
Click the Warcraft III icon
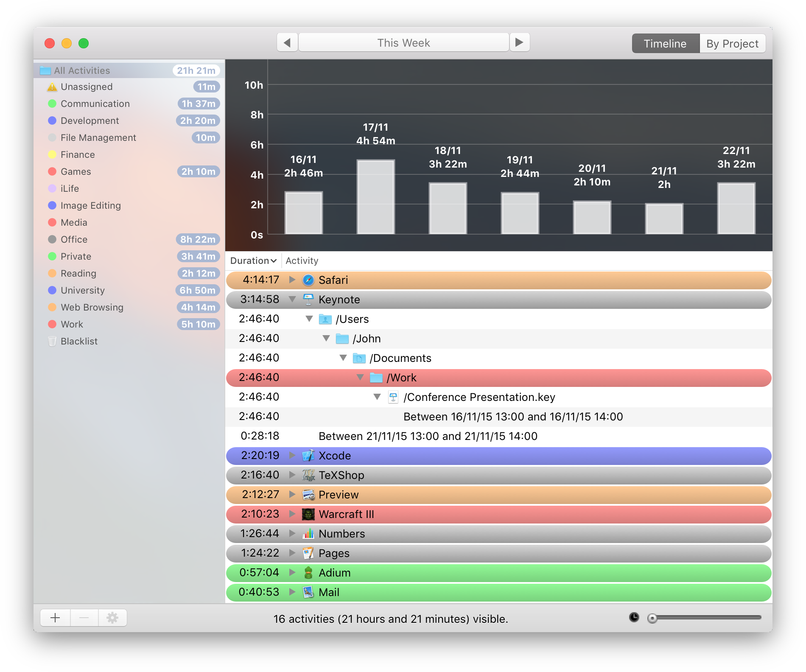[308, 514]
